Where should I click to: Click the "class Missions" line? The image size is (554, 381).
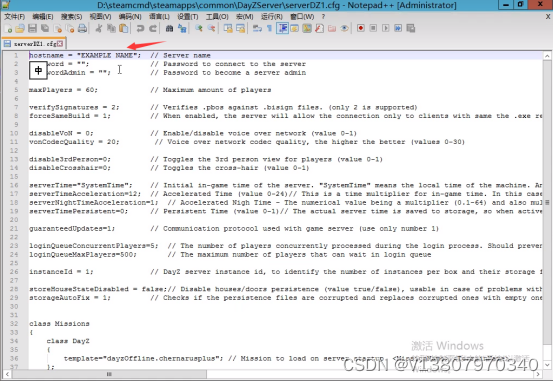[x=59, y=324]
